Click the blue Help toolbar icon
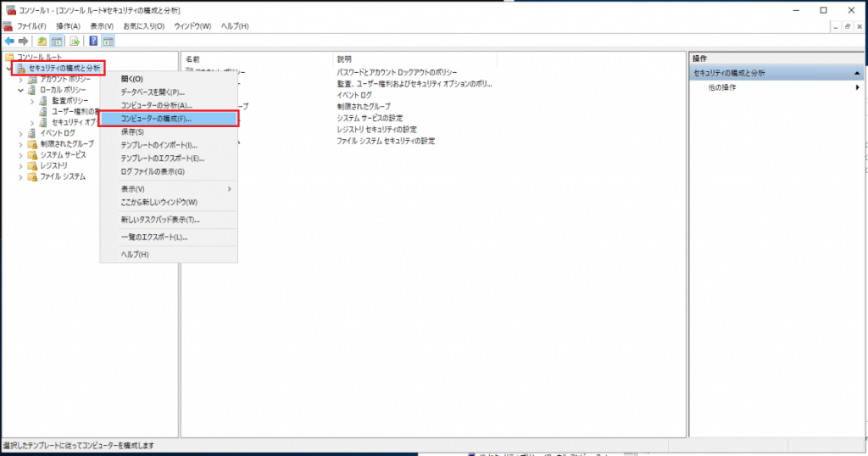Viewport: 868px width, 456px height. coord(93,42)
